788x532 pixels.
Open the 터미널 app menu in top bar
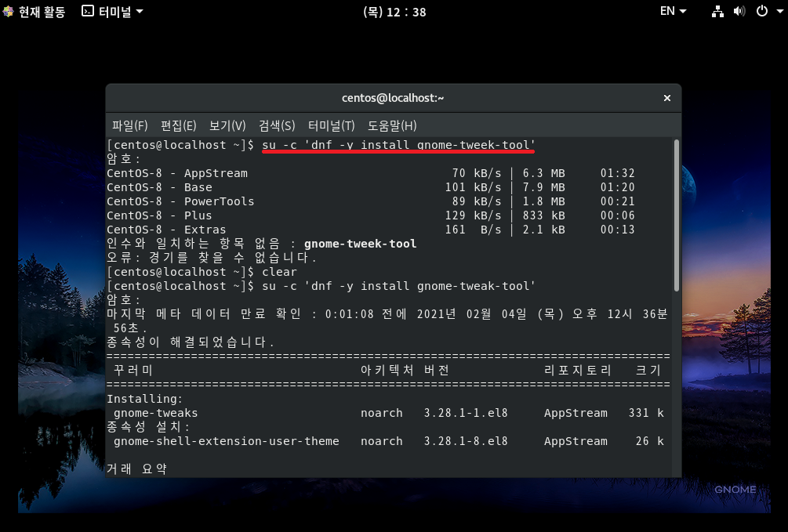[112, 12]
